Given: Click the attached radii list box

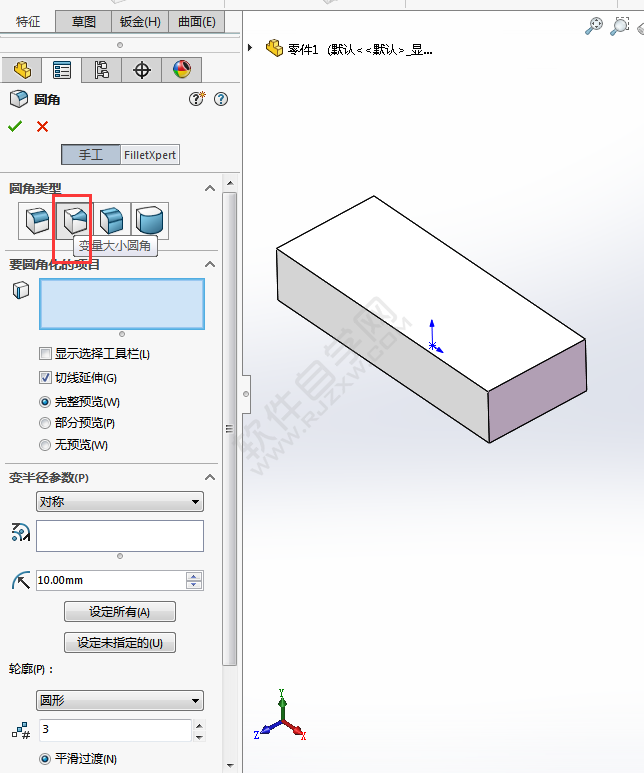Looking at the screenshot, I should pyautogui.click(x=120, y=536).
